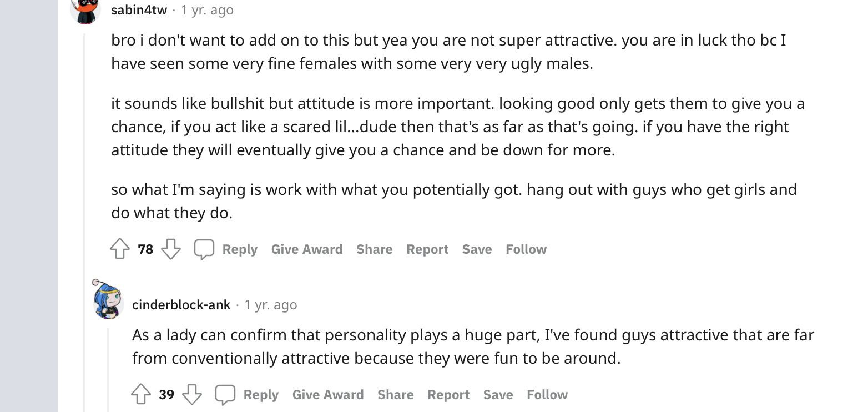Report sabin4tw's comment
The image size is (868, 412).
(427, 249)
